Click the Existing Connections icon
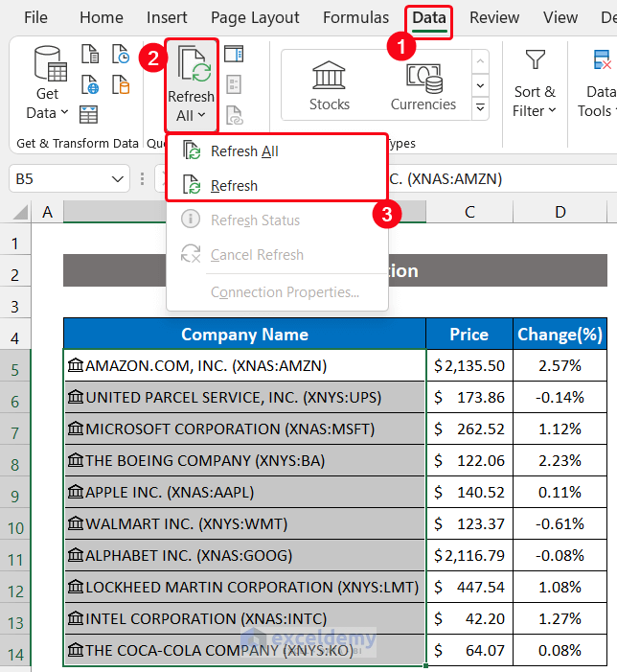 click(x=121, y=84)
